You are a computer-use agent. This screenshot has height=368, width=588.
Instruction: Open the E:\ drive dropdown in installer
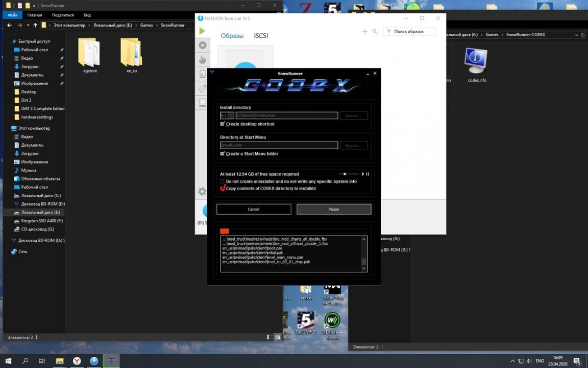coord(227,116)
